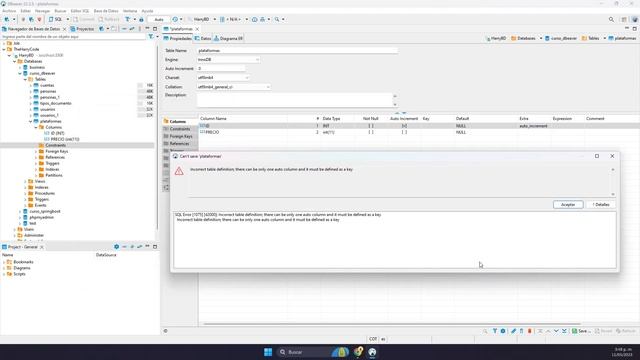640x360 pixels.
Task: Click the red delete icon in bottom toolbar
Action: pyautogui.click(x=529, y=331)
